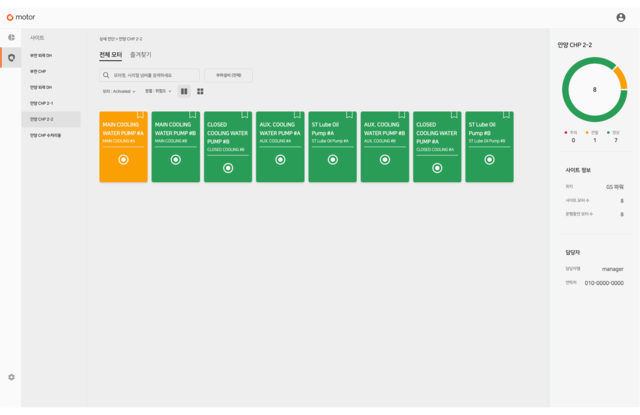
Task: Bookmark the CLOSED COOLING WATER PUMP #B card
Action: click(244, 115)
